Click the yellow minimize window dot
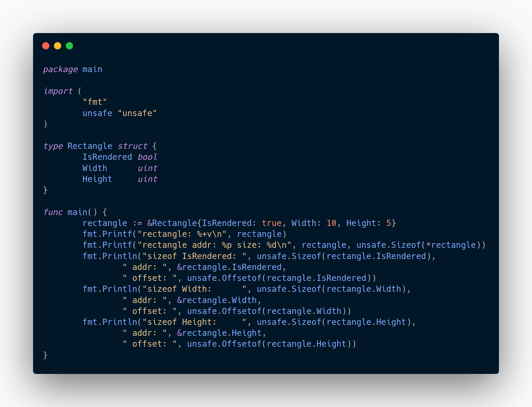This screenshot has height=407, width=532. click(58, 46)
